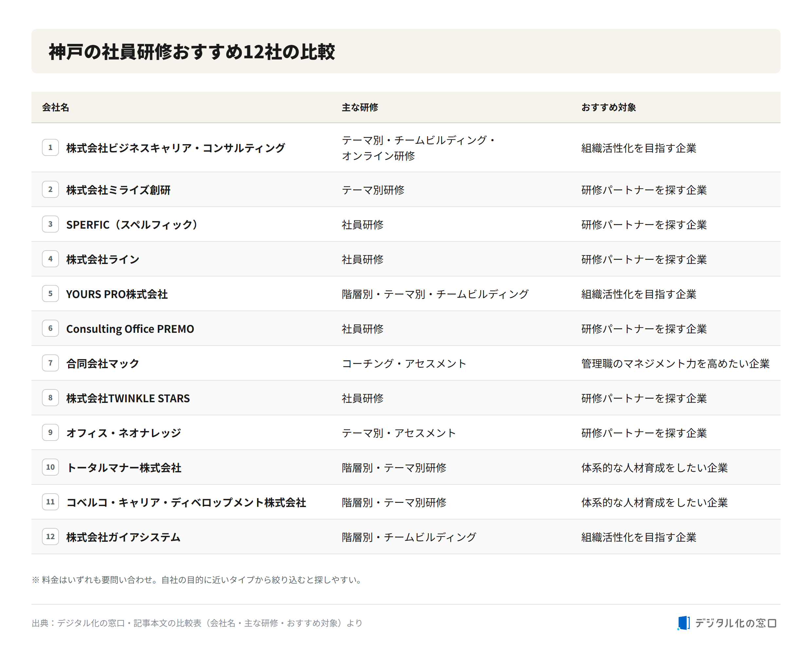This screenshot has width=812, height=661.
Task: Click 研修パートナーを探す企業 in TWINKLE STARS row
Action: pos(644,398)
